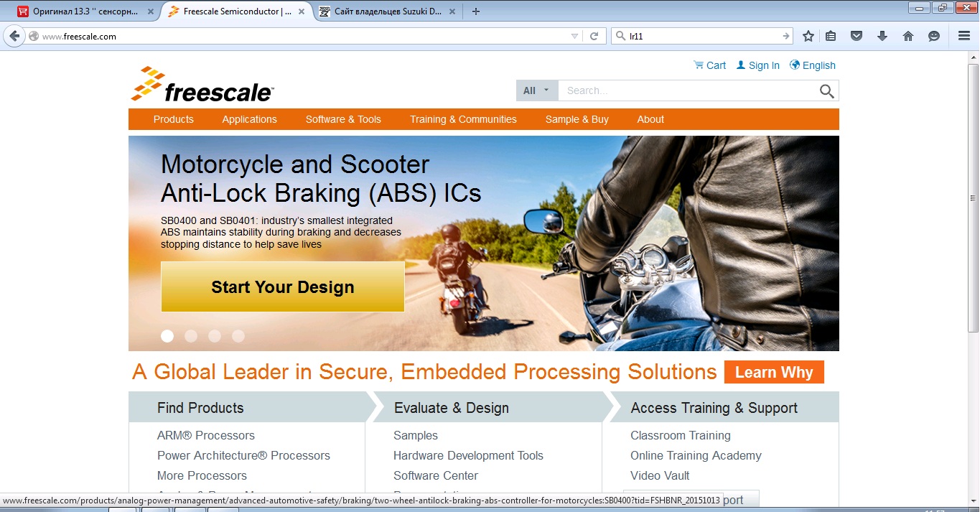Open the About menu
This screenshot has height=512, width=980.
(650, 119)
